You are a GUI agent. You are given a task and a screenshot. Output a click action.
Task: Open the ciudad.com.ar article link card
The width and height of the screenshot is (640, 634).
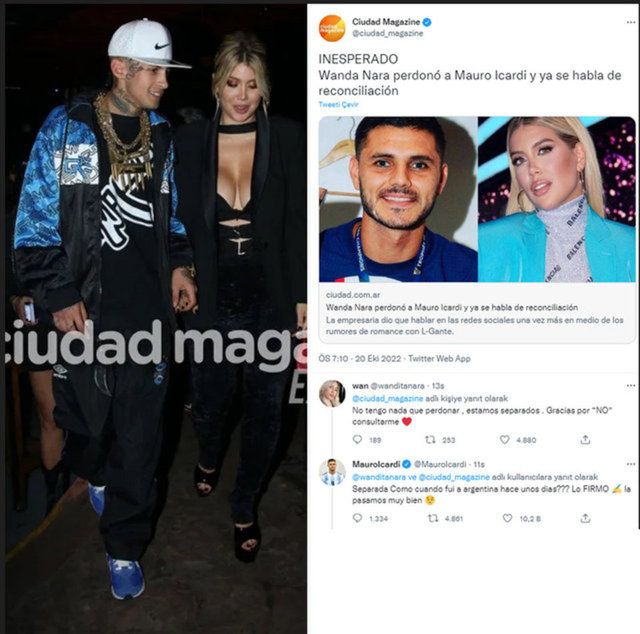click(x=477, y=312)
